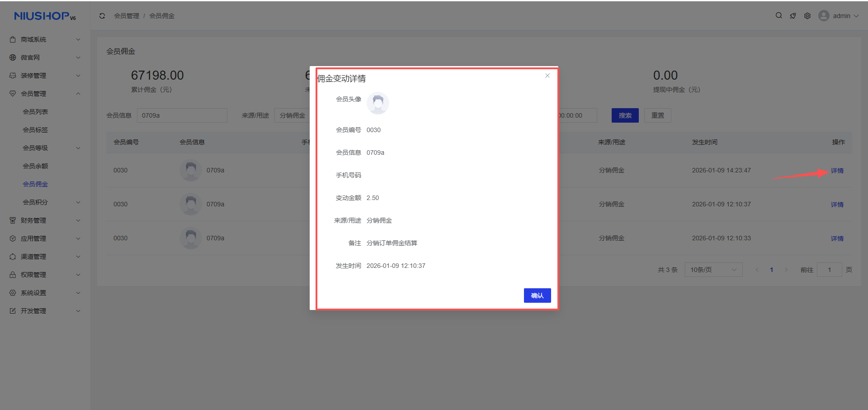
Task: Go to 会员余额 menu item
Action: [35, 166]
